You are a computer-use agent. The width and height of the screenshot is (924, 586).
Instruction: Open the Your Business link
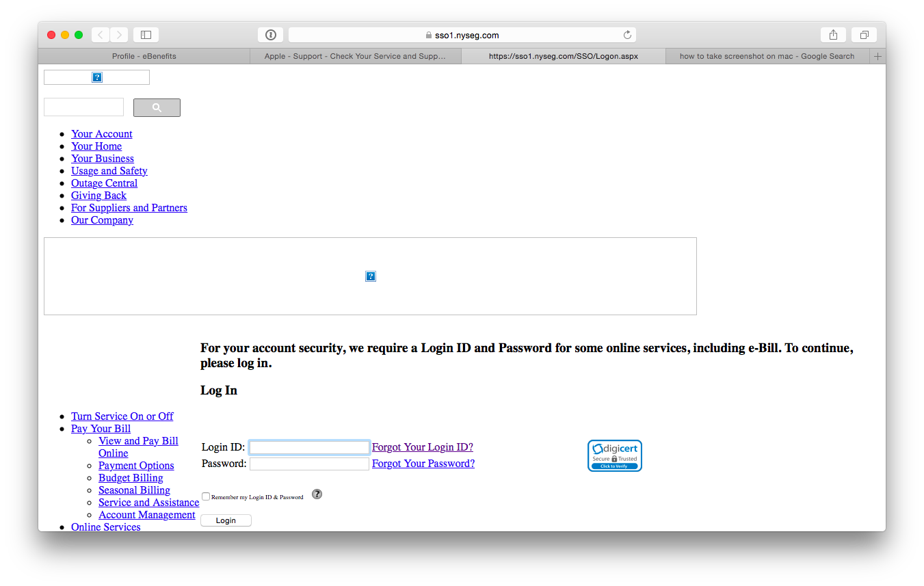tap(103, 159)
